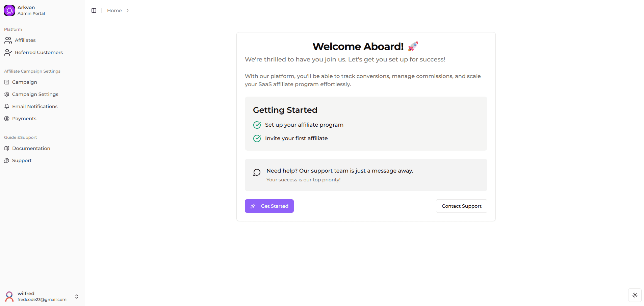Image resolution: width=644 pixels, height=306 pixels.
Task: Click the breadcrumb chevron after Home
Action: [128, 10]
